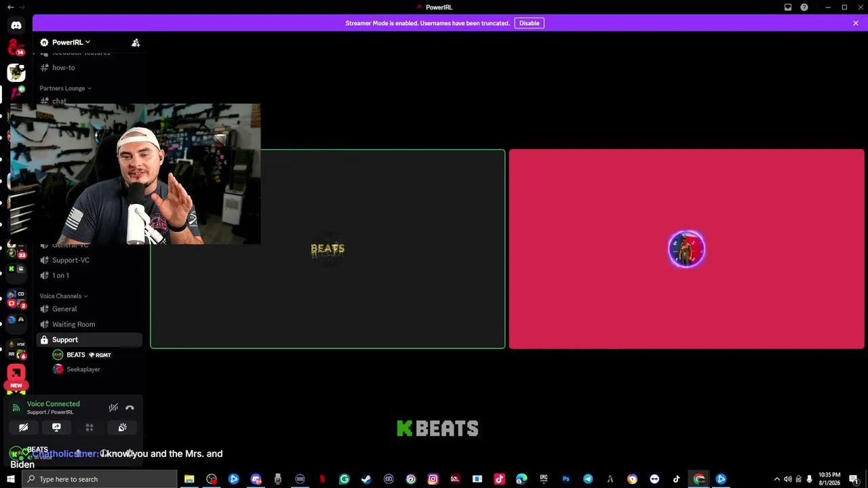Click the invite people icon beside PowerIRL
The image size is (868, 488).
coord(136,43)
